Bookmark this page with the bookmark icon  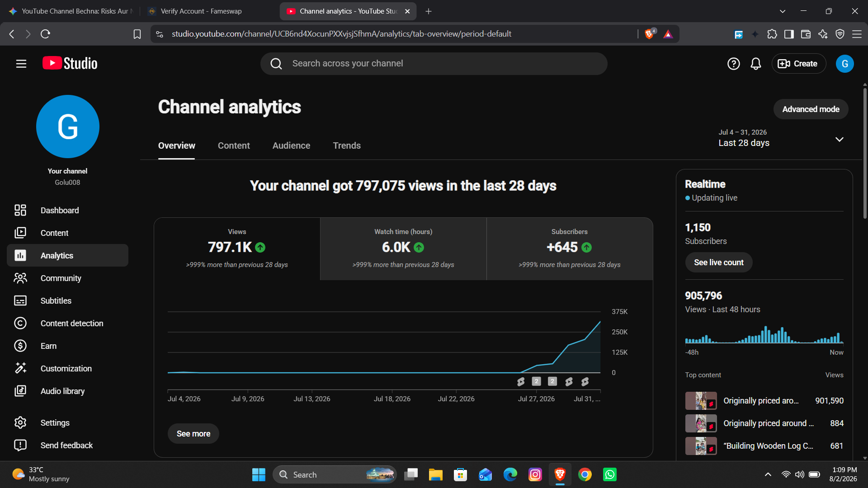click(137, 34)
